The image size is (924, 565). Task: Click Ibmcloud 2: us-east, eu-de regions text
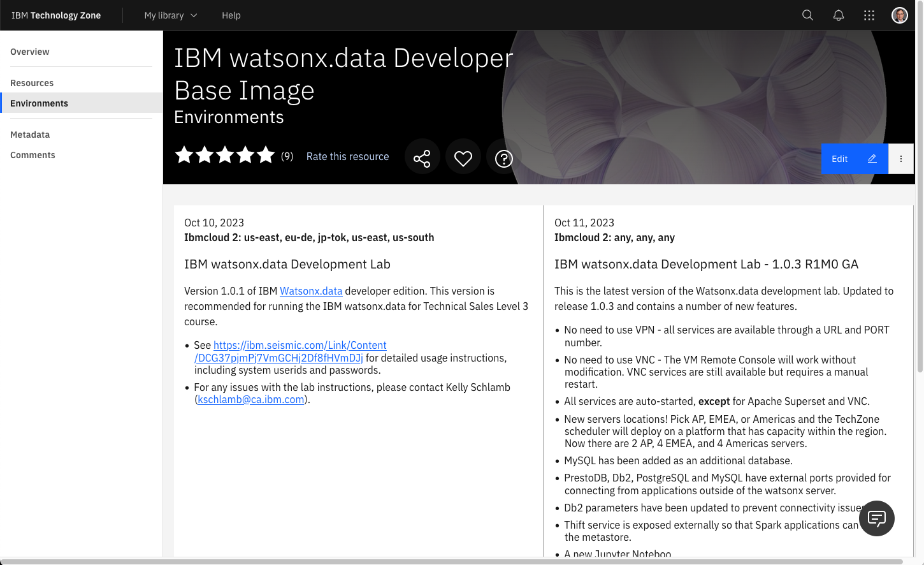pos(309,237)
